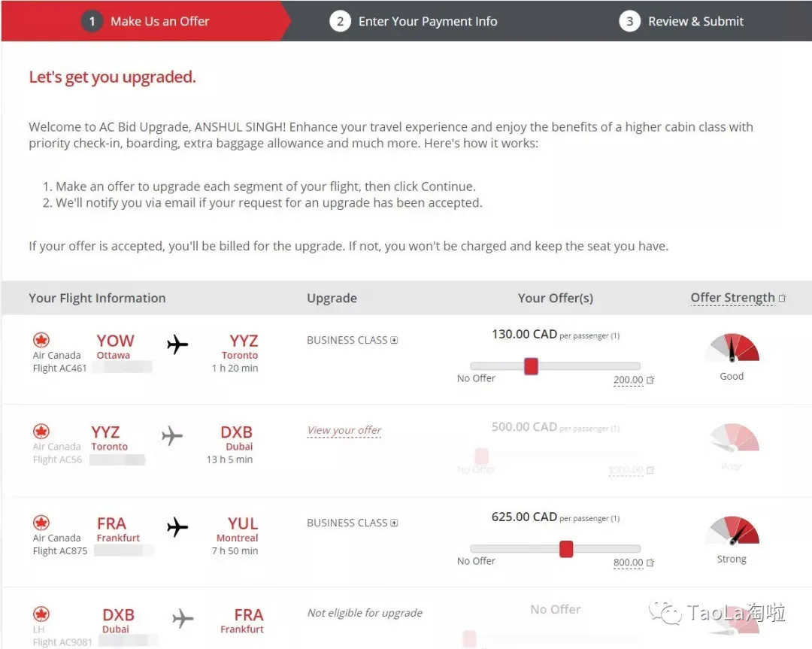This screenshot has height=649, width=812.
Task: Click the Strong offer strength gauge
Action: (x=732, y=530)
